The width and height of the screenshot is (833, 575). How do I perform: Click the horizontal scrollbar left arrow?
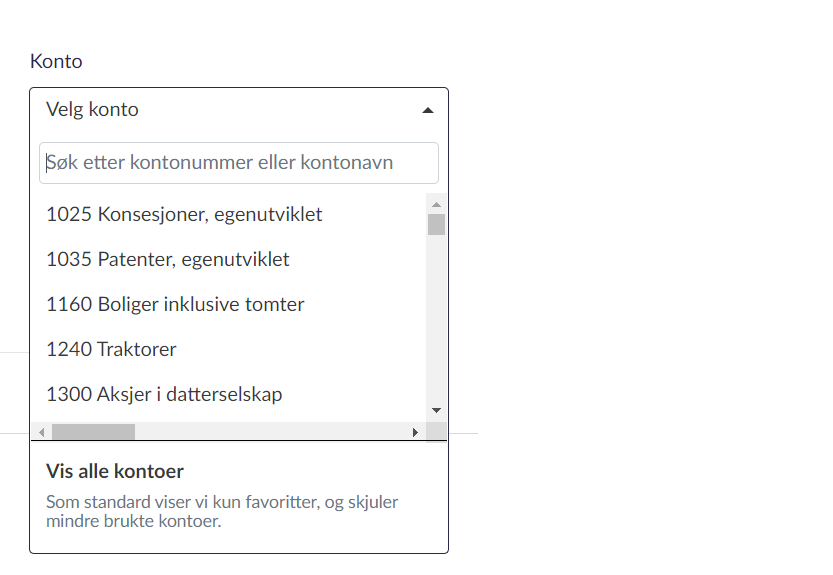tap(41, 432)
